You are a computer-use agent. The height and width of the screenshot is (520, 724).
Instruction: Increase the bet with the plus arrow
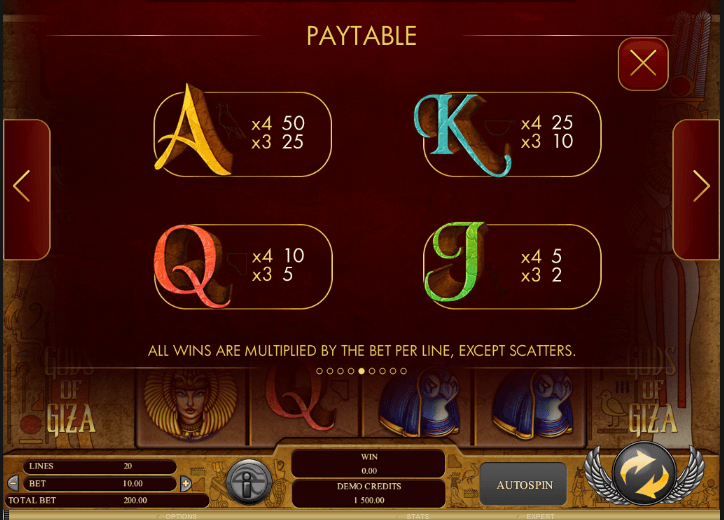(x=186, y=484)
